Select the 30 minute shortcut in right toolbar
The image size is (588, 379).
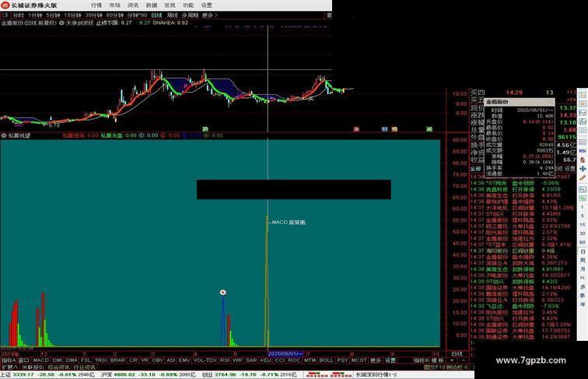pyautogui.click(x=583, y=233)
